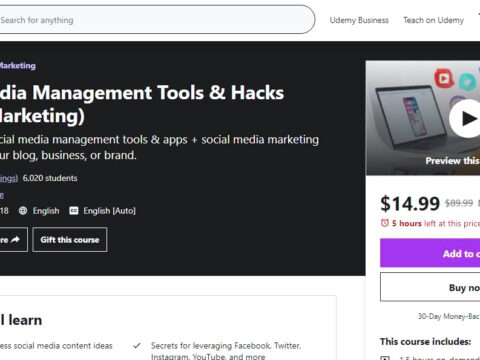
Task: Click the alarm clock icon by 5 hours left
Action: (385, 223)
